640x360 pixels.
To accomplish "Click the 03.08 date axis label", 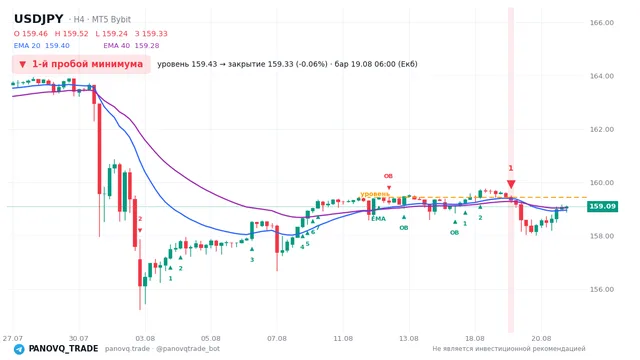I will pos(145,338).
